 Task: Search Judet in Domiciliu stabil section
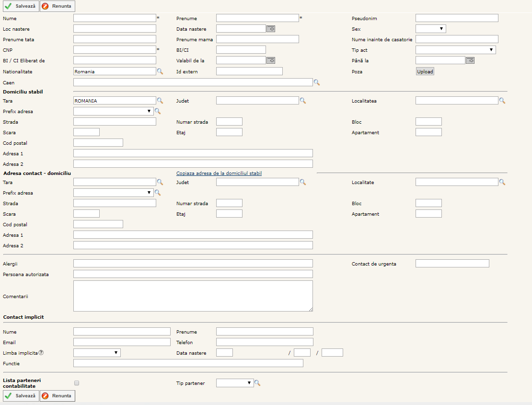[x=302, y=101]
